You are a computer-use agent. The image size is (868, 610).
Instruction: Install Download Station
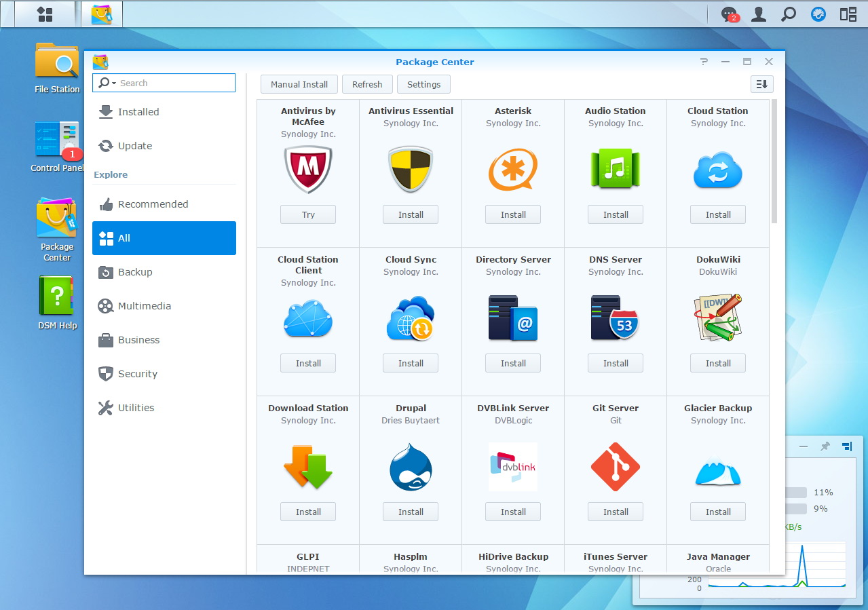[x=308, y=512]
